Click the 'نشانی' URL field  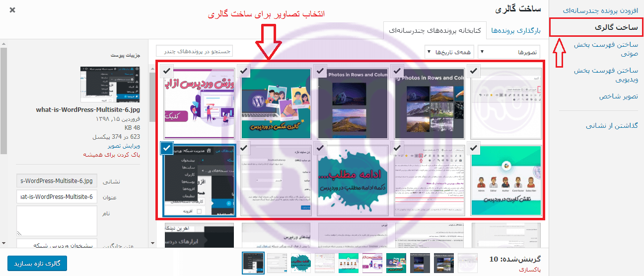[57, 181]
